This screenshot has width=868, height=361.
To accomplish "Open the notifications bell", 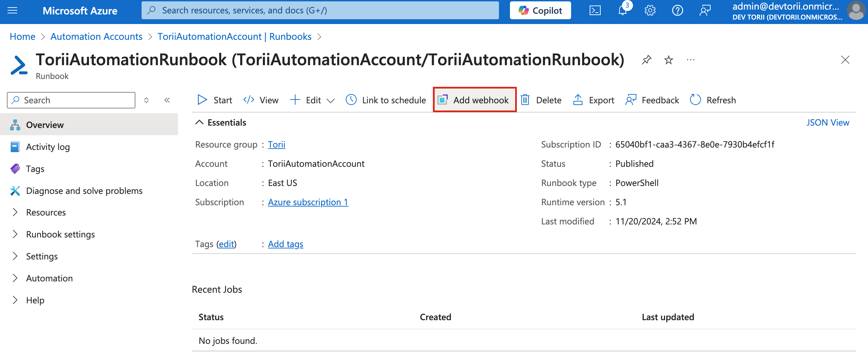I will click(623, 11).
